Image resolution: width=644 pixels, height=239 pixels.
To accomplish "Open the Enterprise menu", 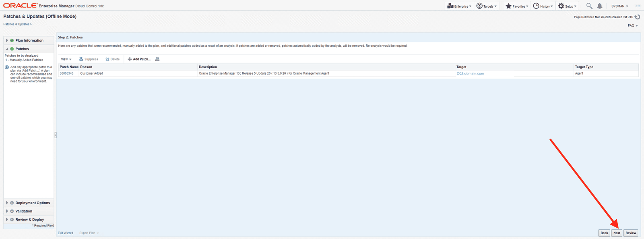I will (x=459, y=6).
